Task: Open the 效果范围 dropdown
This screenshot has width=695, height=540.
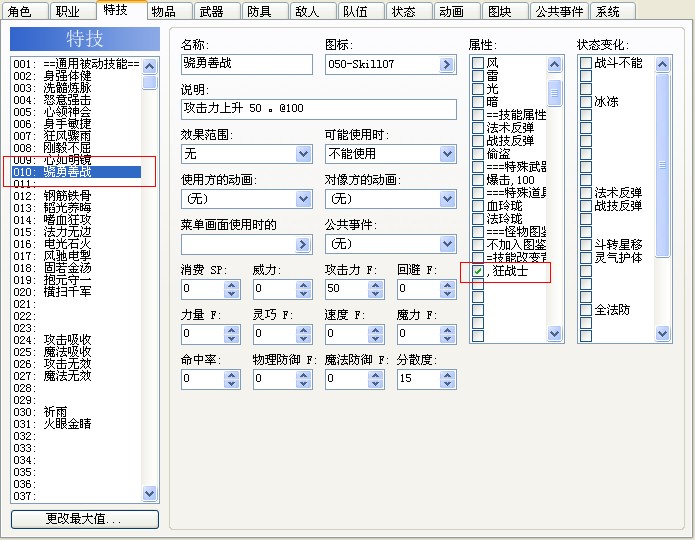Action: tap(247, 154)
